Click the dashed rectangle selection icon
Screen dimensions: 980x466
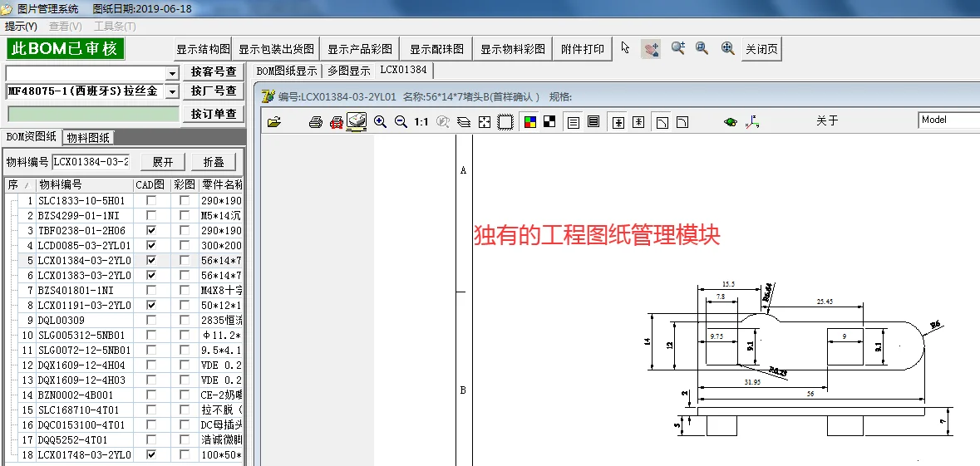pos(505,122)
